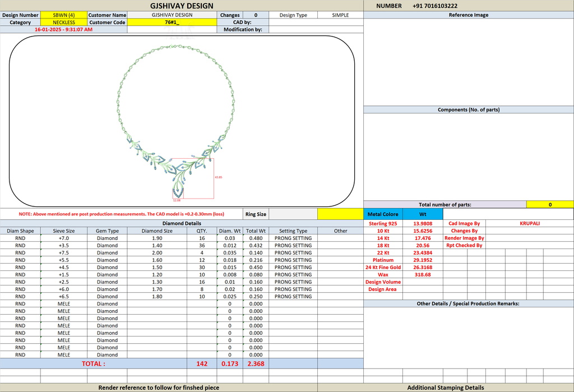
Task: Select the Sterling 925 weight 13.9808
Action: [423, 223]
